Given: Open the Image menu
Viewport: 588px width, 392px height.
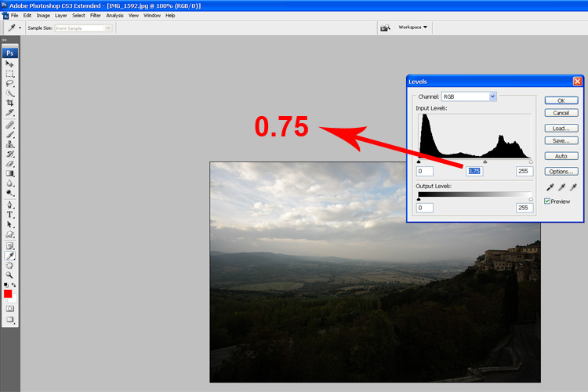Looking at the screenshot, I should 43,16.
